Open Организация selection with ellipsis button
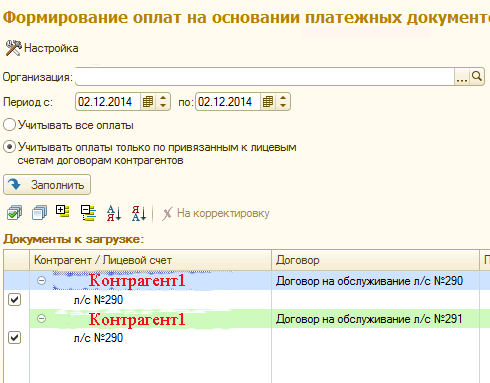The image size is (490, 383). [x=462, y=77]
